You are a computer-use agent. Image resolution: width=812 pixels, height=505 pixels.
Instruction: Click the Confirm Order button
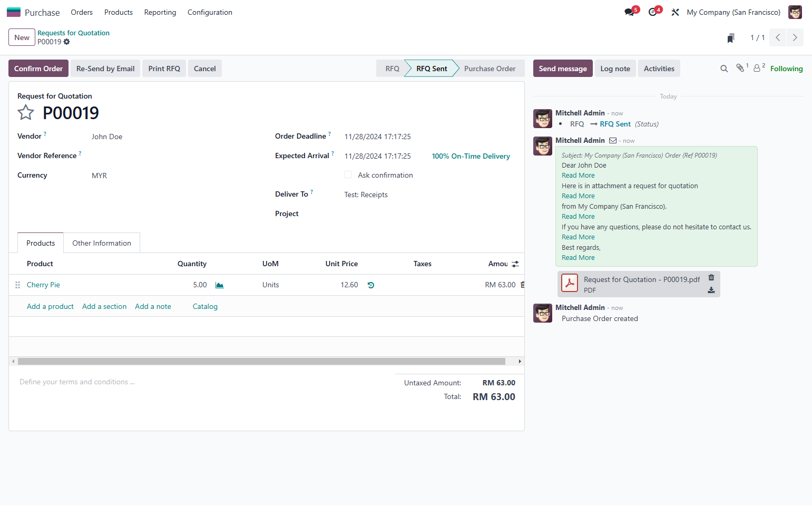38,69
